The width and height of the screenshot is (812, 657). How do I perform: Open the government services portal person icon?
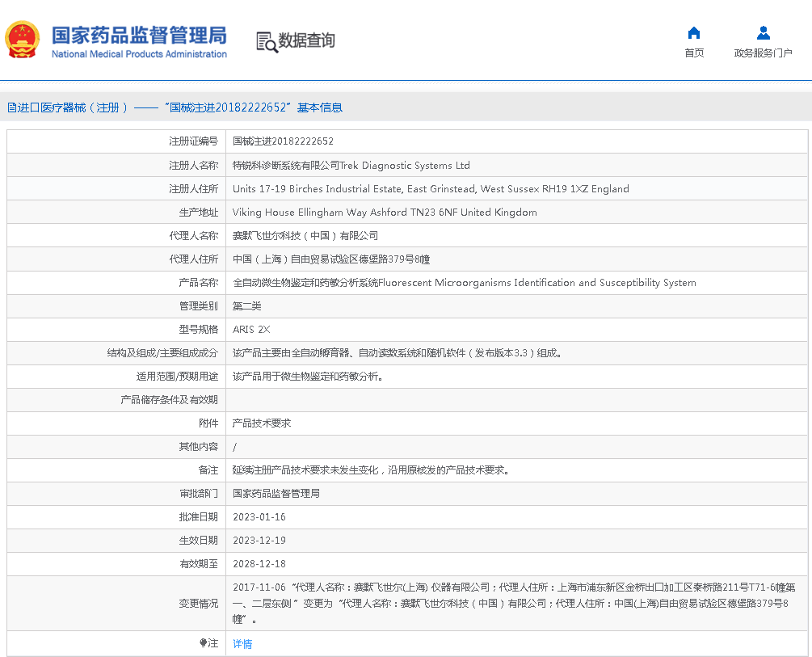[764, 33]
